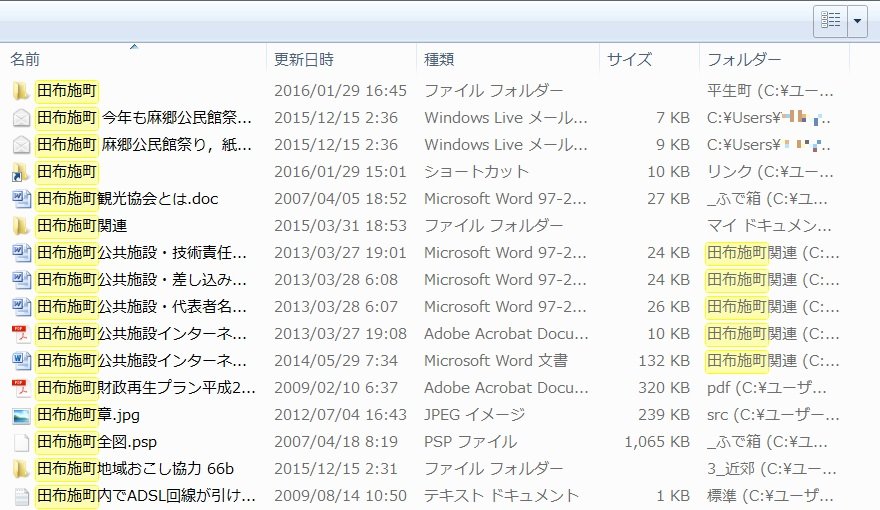The image size is (880, 510).
Task: Click the 132 KB size cell
Action: tap(664, 360)
